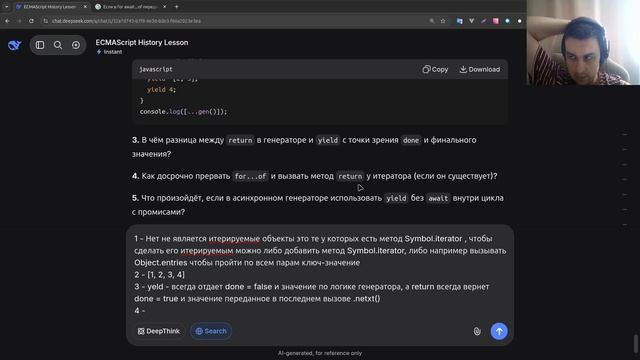Close the second browser tab
The width and height of the screenshot is (640, 360).
pos(164,7)
